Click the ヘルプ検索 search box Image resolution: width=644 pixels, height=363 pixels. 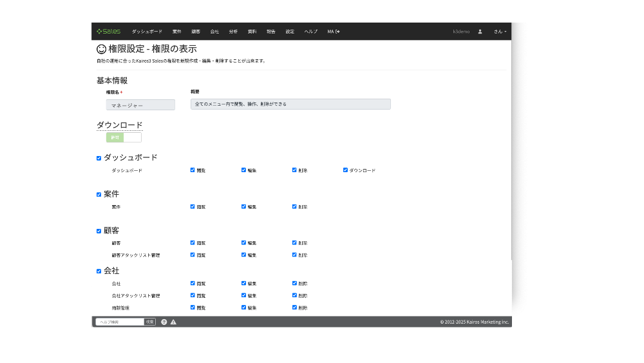[x=120, y=322]
